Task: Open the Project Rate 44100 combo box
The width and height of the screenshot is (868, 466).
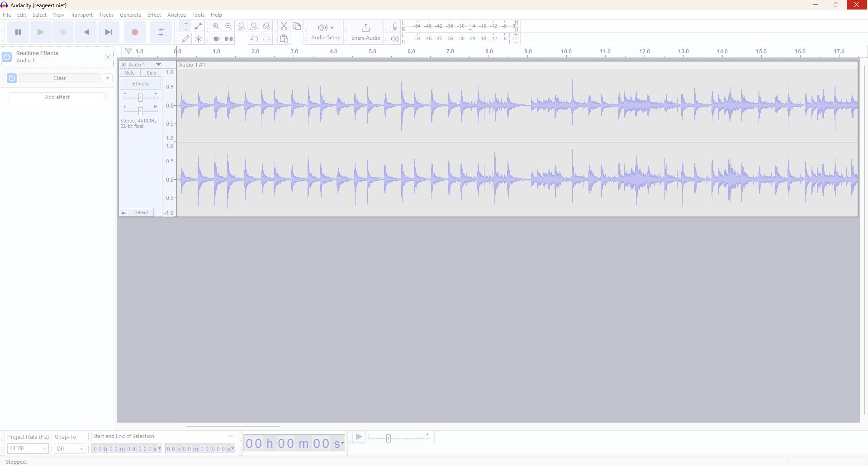Action: pos(28,448)
